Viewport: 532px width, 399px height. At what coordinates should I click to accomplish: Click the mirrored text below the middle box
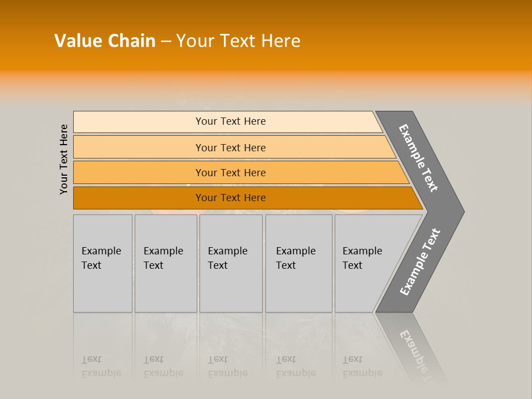point(227,366)
